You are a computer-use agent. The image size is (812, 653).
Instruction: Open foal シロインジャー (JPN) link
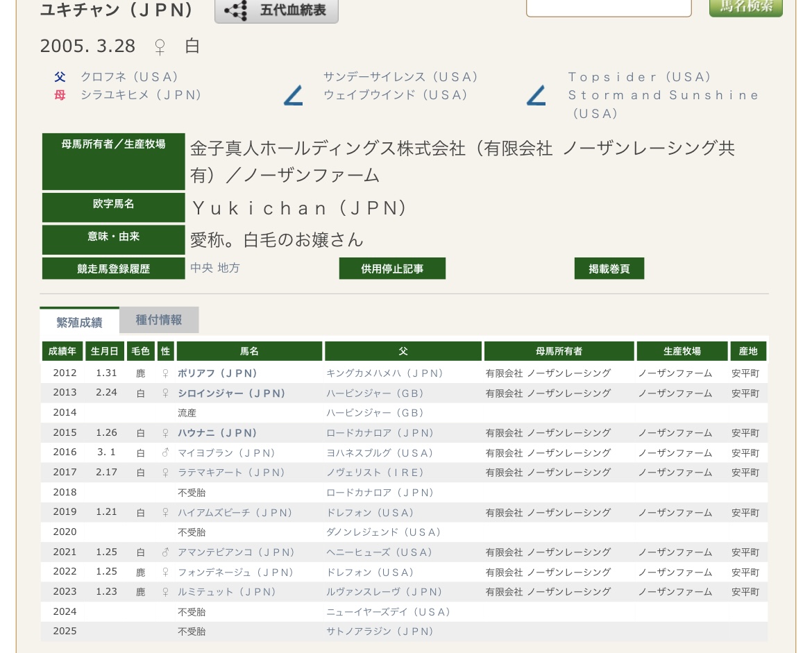click(231, 393)
